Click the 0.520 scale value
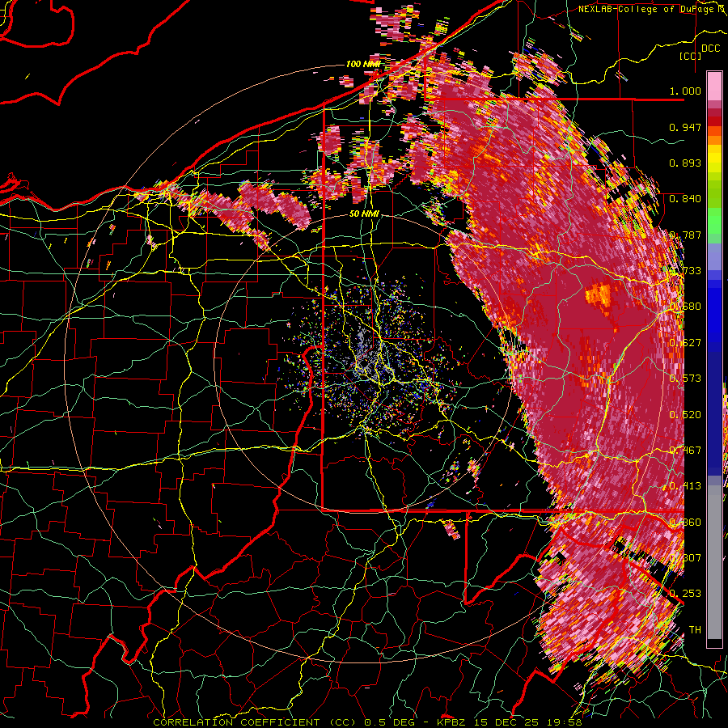This screenshot has height=728, width=728. coord(685,414)
